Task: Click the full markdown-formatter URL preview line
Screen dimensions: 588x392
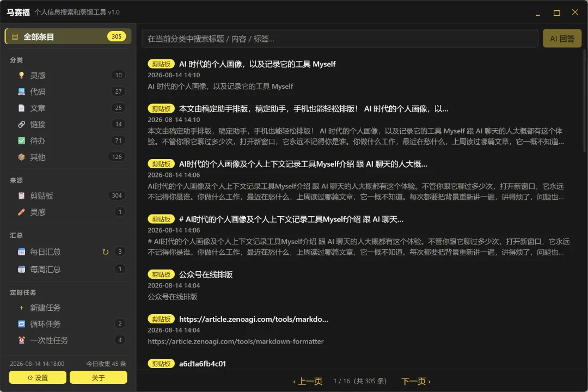Action: 236,341
